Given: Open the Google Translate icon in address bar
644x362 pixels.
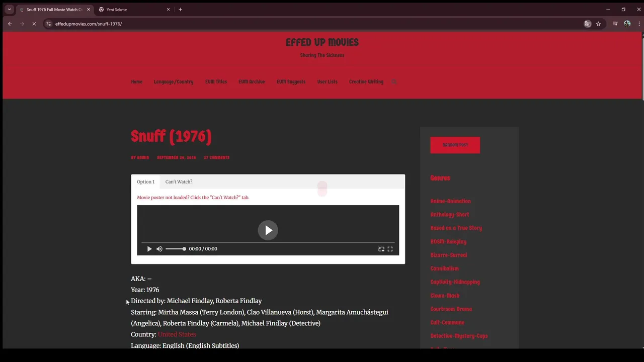Looking at the screenshot, I should click(587, 24).
